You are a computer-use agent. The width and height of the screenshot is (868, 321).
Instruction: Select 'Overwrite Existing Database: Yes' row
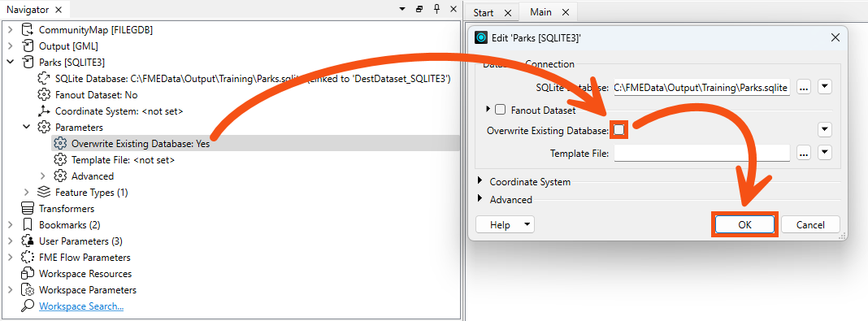(255, 143)
